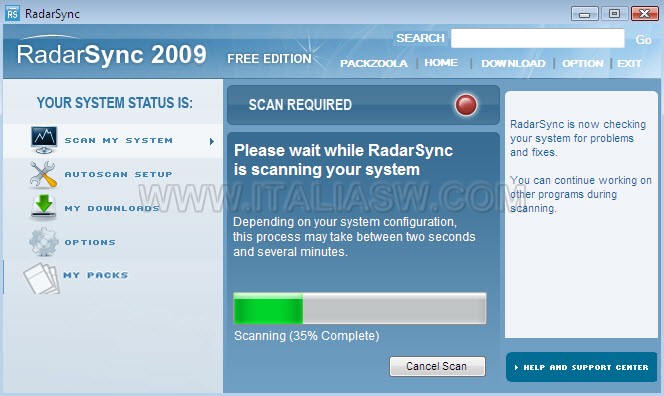Click the 'Your System Status Is:' heading

click(x=114, y=102)
